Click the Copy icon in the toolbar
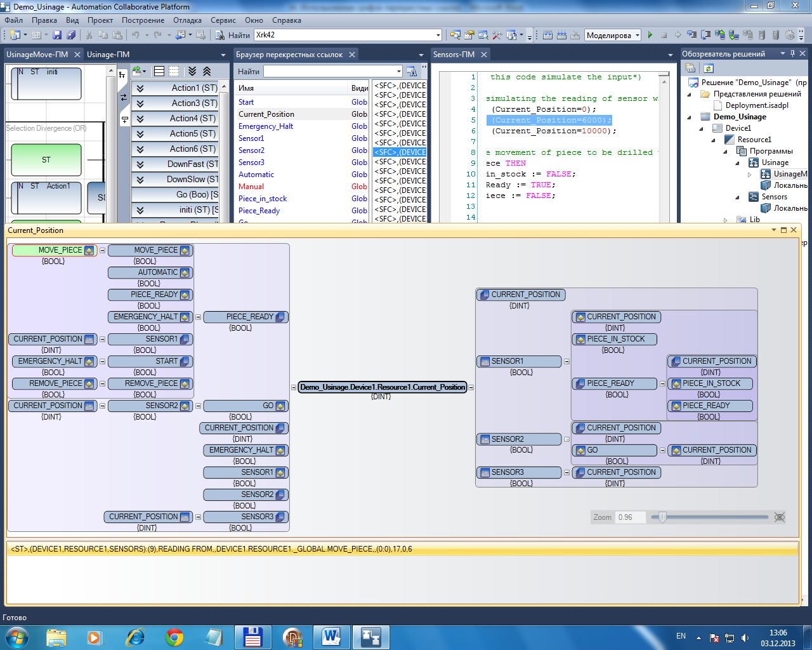 [x=103, y=36]
